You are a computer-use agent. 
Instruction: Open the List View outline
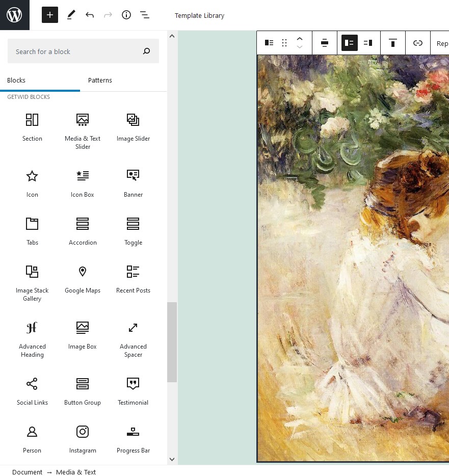point(145,15)
